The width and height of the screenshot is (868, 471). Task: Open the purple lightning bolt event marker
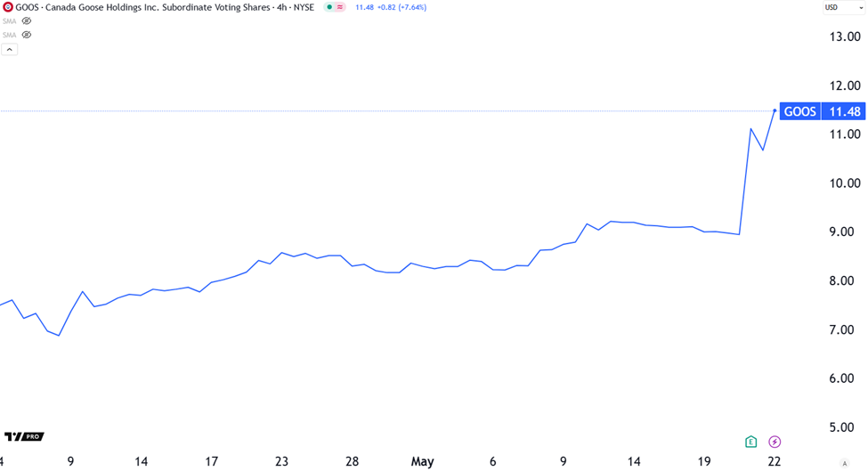[775, 442]
